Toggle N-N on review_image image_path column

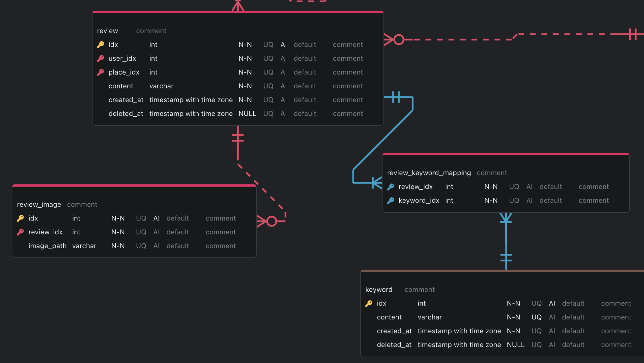118,246
